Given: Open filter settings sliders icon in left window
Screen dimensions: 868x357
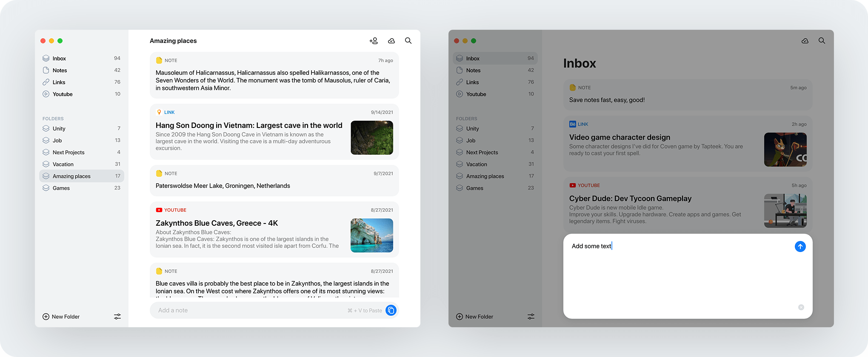Looking at the screenshot, I should coord(117,317).
